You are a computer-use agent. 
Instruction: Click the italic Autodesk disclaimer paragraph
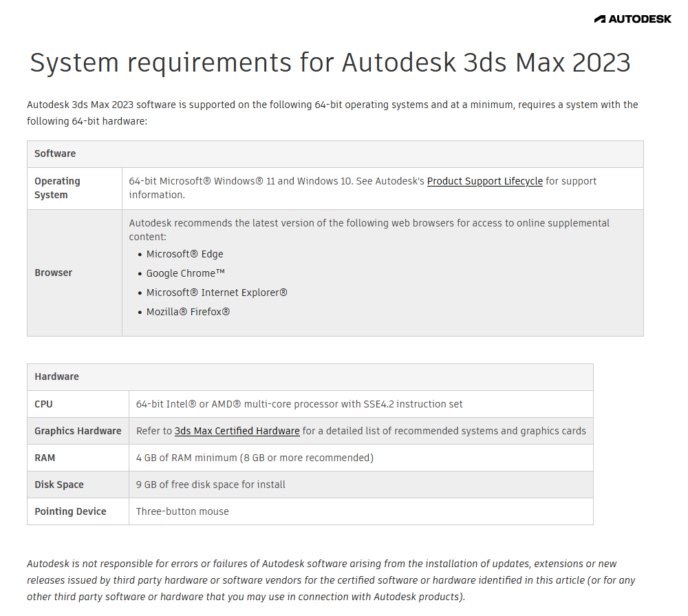click(x=332, y=580)
